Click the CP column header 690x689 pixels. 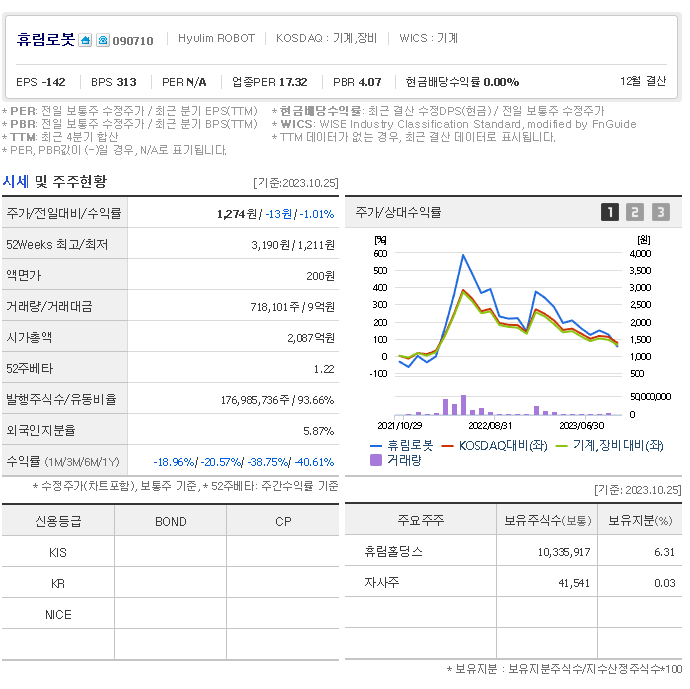point(283,522)
